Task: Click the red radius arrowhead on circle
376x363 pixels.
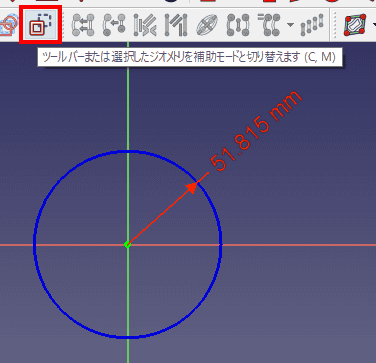Action: click(x=191, y=188)
